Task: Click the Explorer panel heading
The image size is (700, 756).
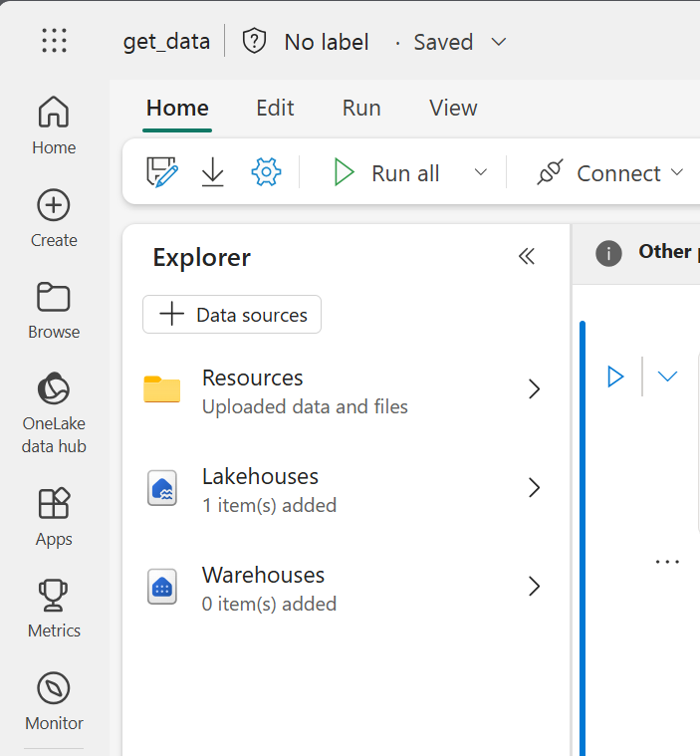Action: tap(201, 257)
